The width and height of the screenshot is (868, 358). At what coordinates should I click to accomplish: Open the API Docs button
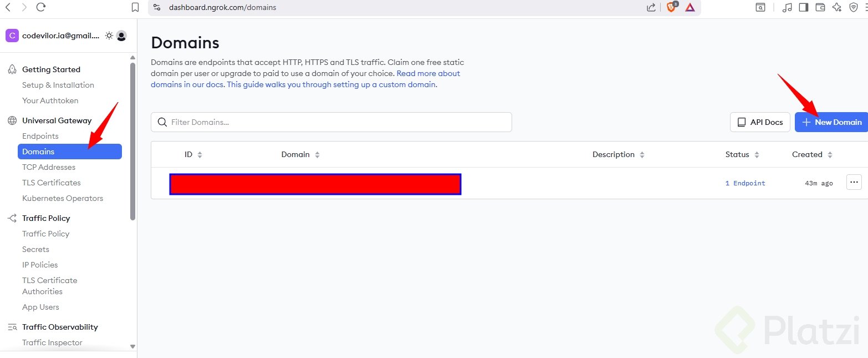[x=759, y=122]
